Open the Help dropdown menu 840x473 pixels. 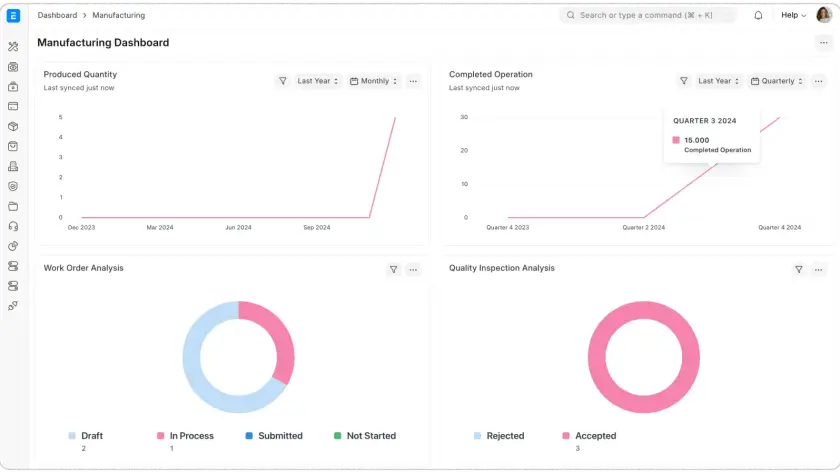coord(793,16)
